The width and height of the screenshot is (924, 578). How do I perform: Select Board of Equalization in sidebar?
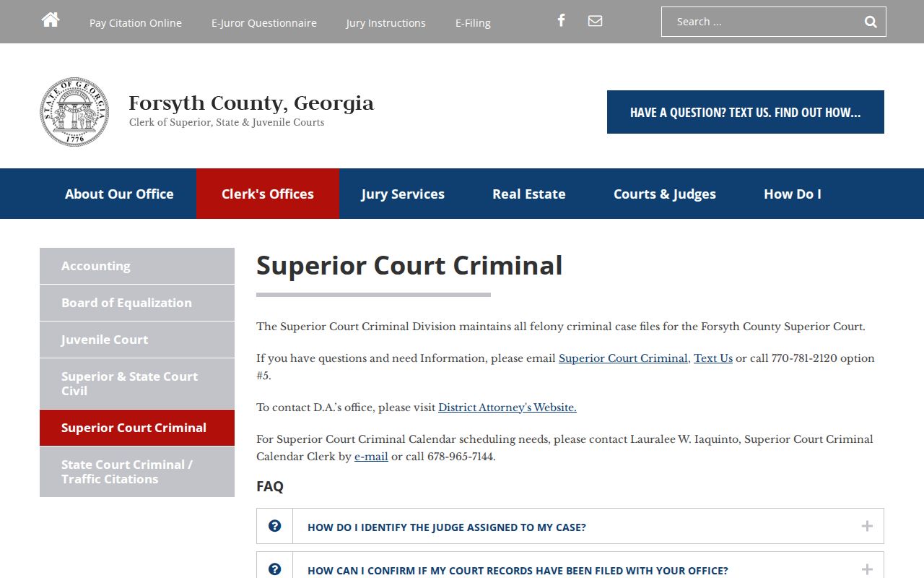point(137,303)
